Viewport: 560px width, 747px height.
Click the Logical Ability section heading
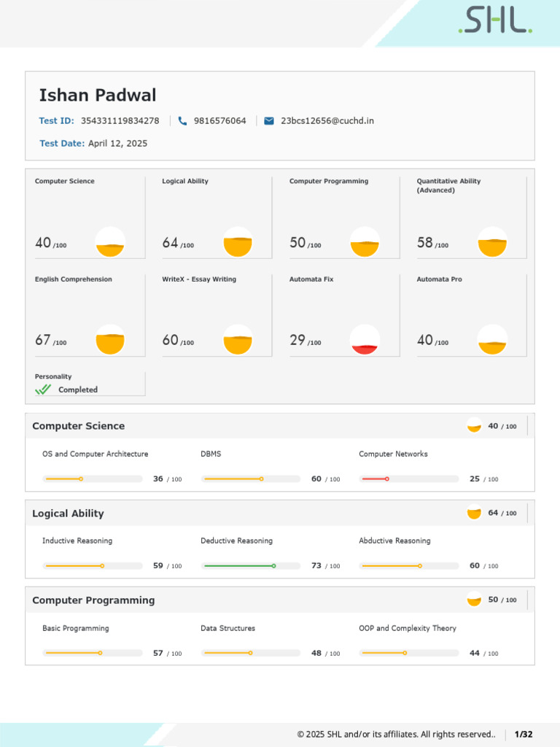(x=68, y=514)
